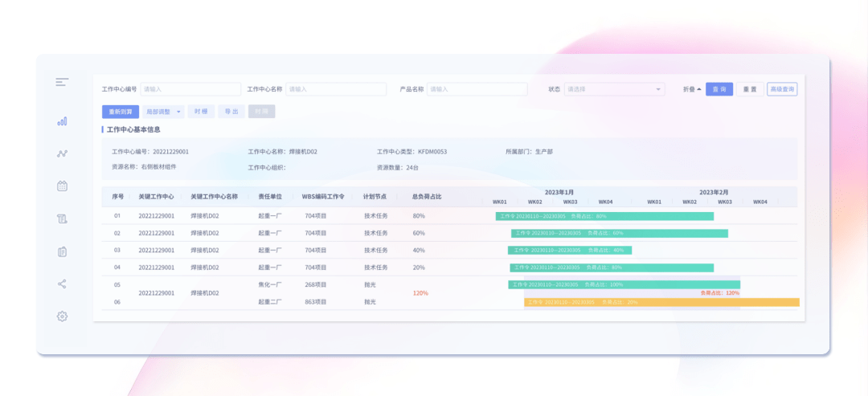Click the 2023年2月 timeline header
The height and width of the screenshot is (396, 868).
[714, 193]
